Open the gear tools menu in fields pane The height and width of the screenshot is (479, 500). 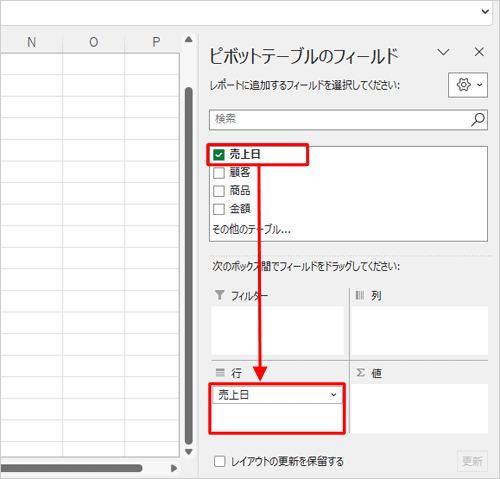click(x=468, y=85)
